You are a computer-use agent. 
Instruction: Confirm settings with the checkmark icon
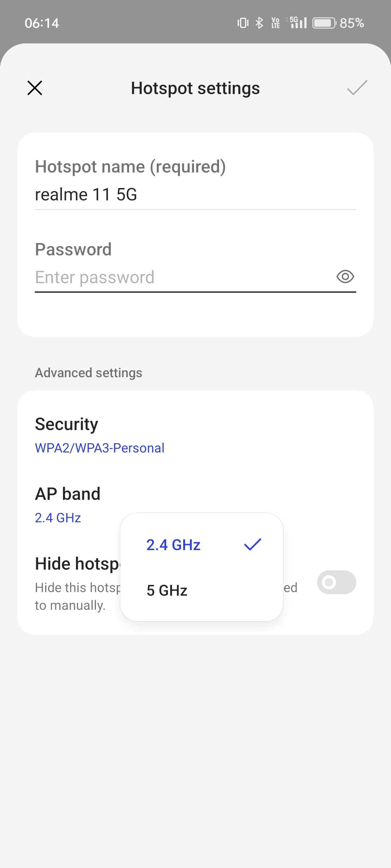(357, 88)
